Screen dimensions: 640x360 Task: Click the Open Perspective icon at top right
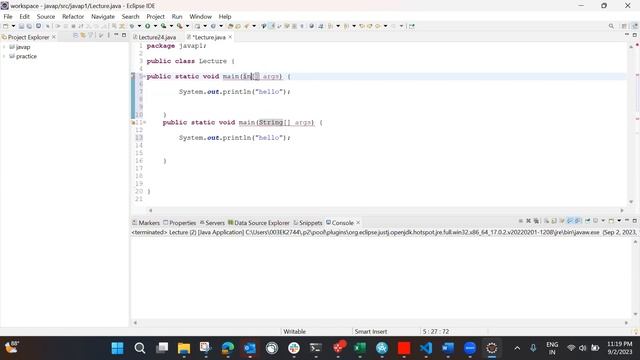pyautogui.click(x=624, y=26)
